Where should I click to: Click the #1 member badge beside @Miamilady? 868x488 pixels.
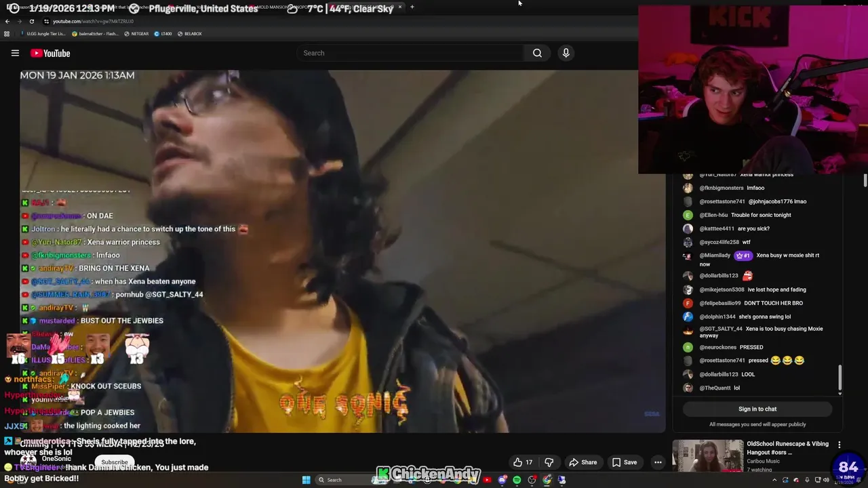pyautogui.click(x=743, y=256)
